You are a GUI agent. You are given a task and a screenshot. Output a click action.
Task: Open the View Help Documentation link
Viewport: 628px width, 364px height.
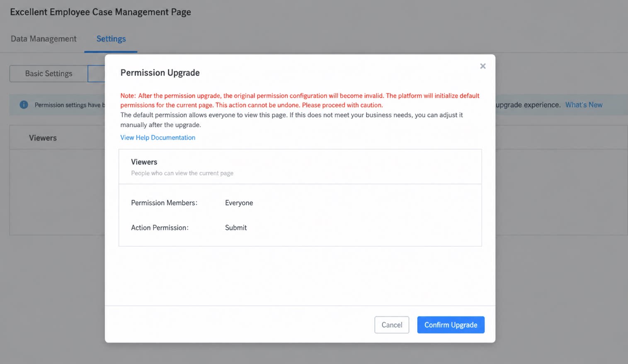pyautogui.click(x=158, y=137)
